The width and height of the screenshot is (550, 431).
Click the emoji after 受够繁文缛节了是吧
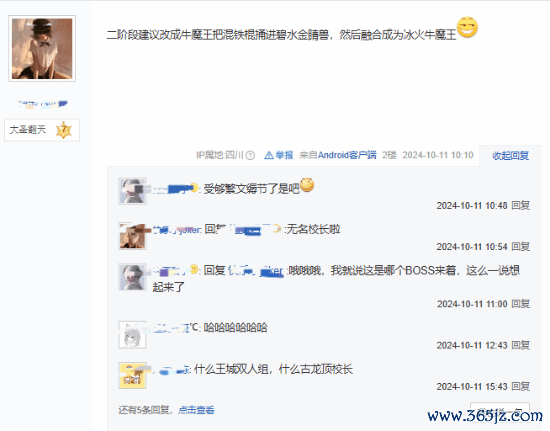click(307, 185)
